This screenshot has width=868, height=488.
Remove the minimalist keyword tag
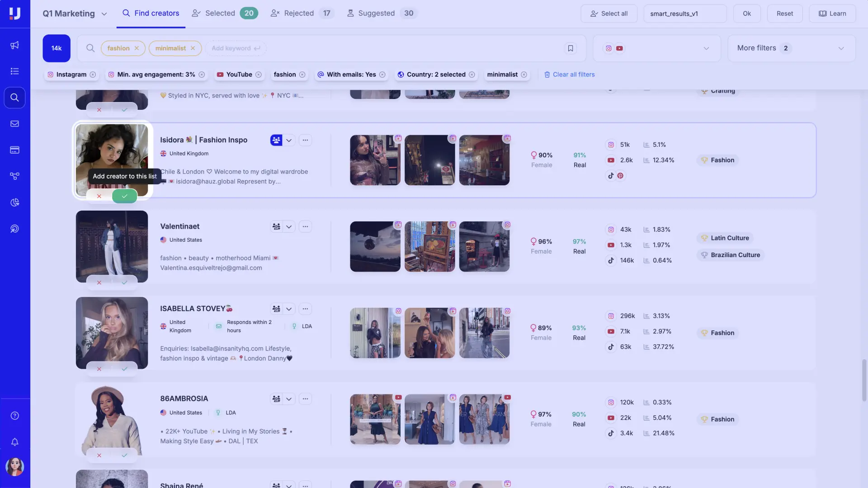[193, 48]
